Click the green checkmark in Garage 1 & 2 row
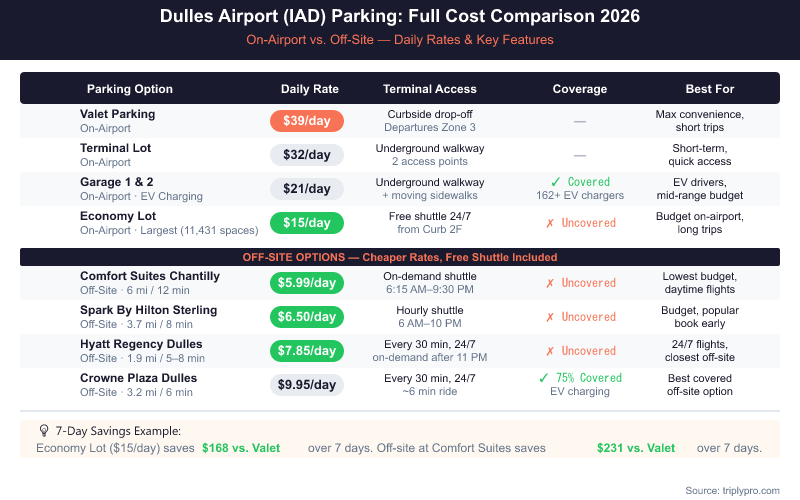 click(555, 182)
